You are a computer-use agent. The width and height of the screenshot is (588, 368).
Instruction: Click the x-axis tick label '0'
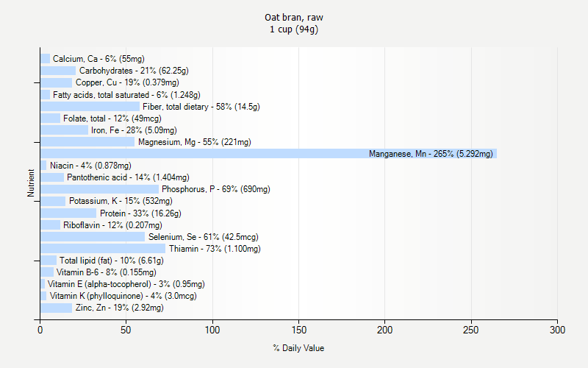40,330
